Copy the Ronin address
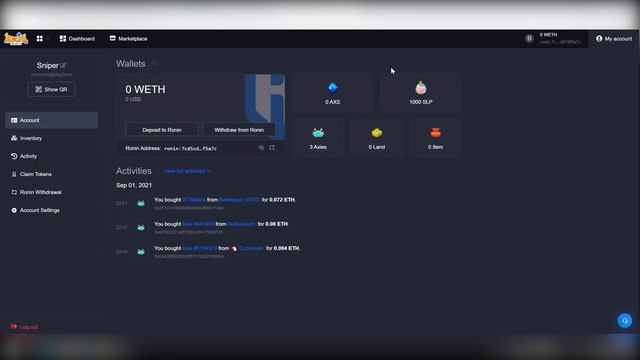Image resolution: width=640 pixels, height=360 pixels. click(261, 148)
